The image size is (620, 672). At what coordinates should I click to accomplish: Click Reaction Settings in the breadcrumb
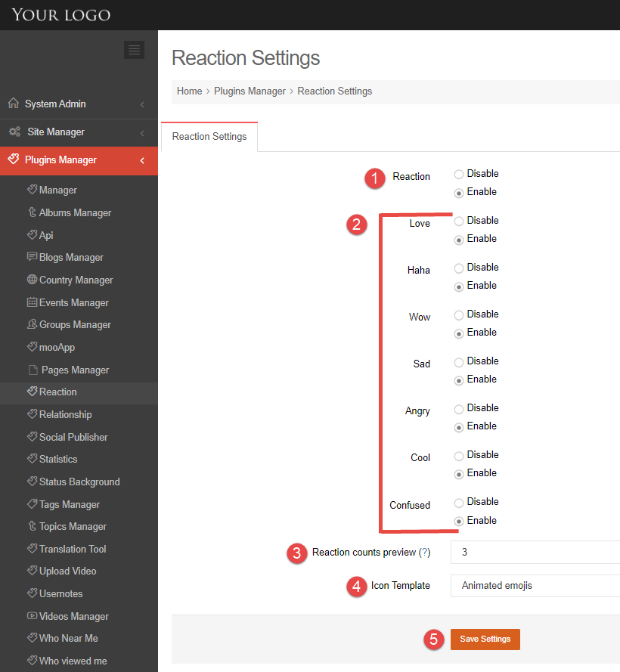334,91
